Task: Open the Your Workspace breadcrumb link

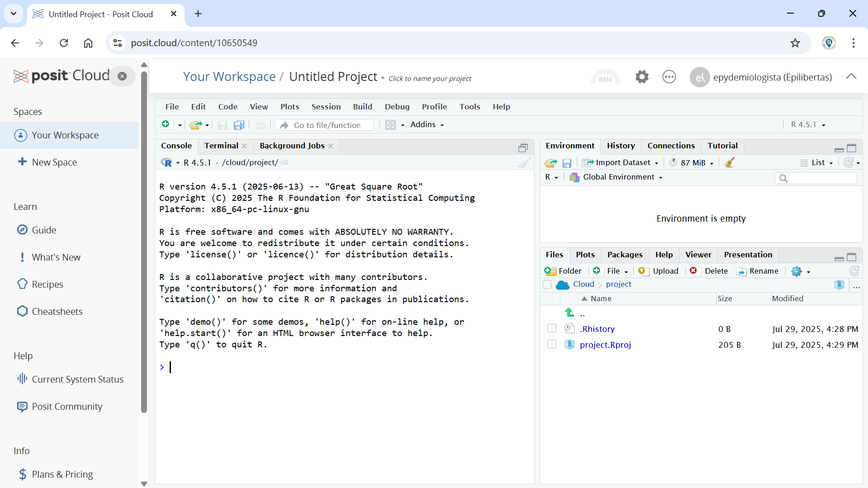Action: [229, 77]
